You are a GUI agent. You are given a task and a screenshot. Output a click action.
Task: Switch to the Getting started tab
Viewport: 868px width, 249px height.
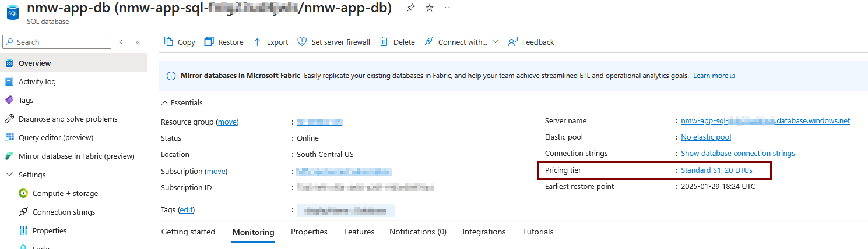point(188,232)
